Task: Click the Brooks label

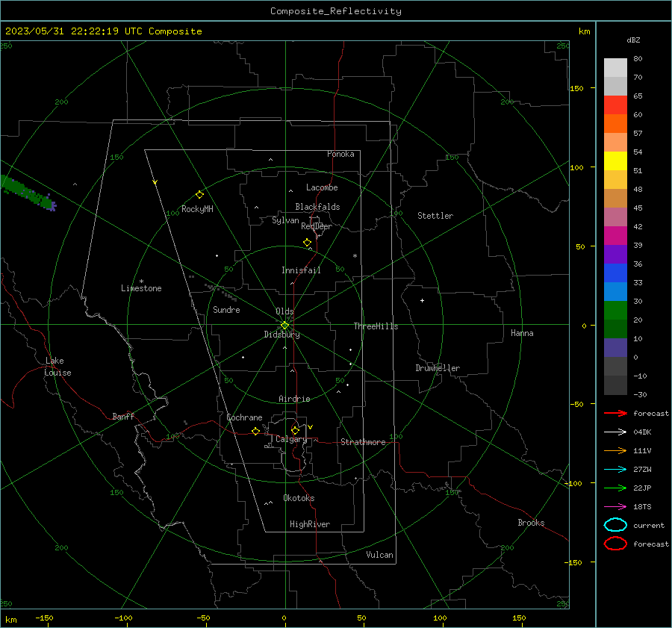Action: click(531, 523)
